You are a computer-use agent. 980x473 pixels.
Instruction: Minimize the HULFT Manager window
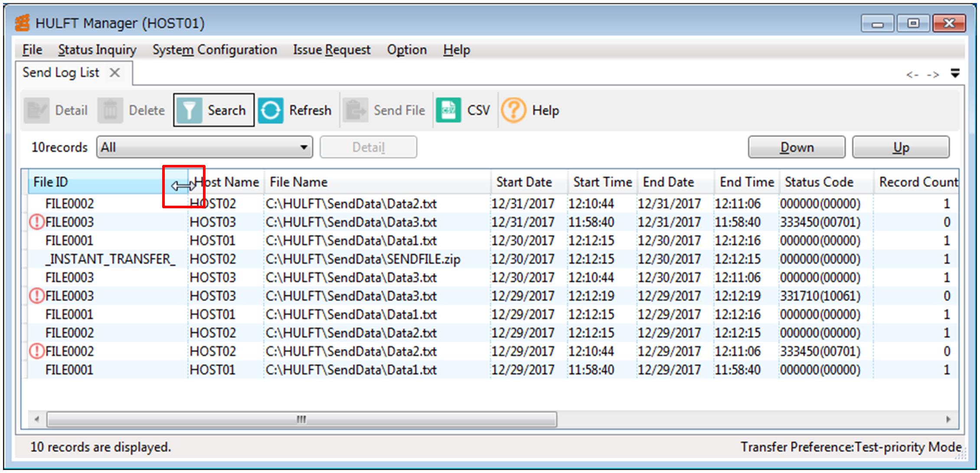tap(877, 23)
